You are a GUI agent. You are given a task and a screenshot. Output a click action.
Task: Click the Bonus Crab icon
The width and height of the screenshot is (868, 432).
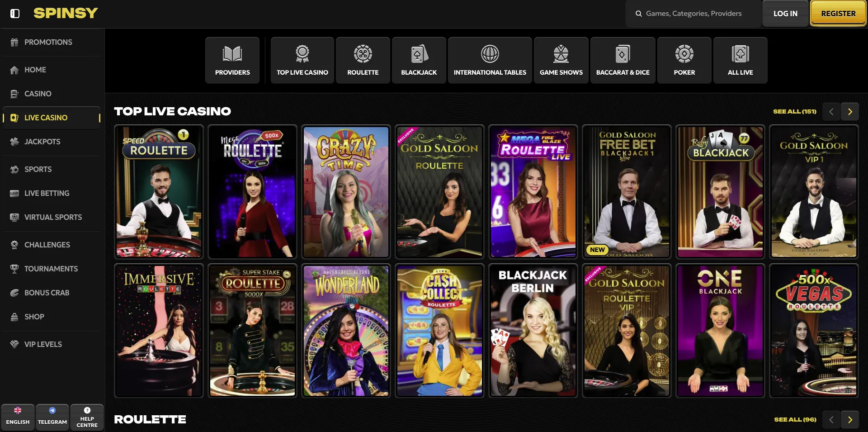point(14,293)
